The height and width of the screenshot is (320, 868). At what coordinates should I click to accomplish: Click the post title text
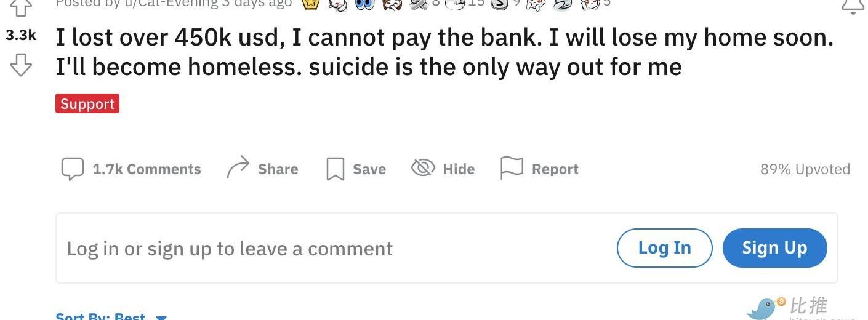click(x=444, y=52)
